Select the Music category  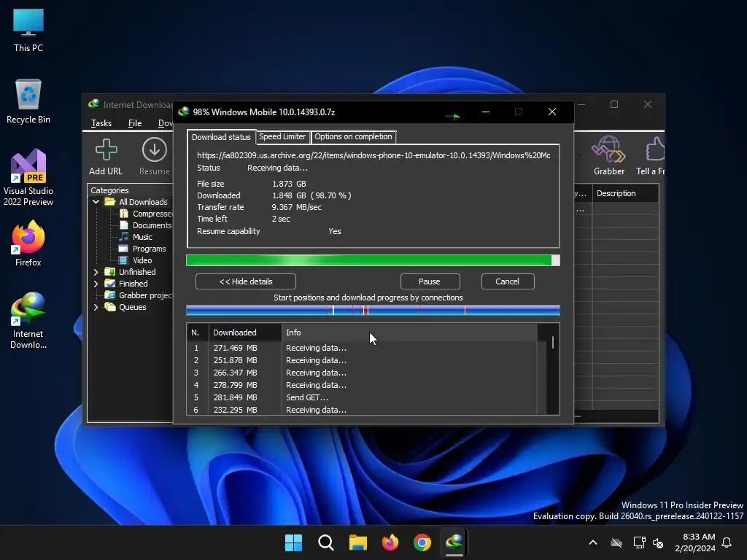coord(136,237)
